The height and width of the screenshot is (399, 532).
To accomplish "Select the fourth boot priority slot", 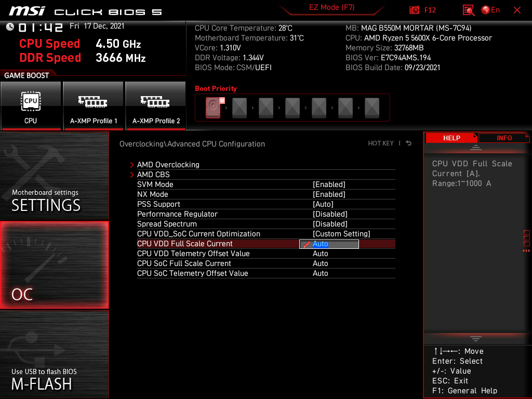I will coord(292,108).
